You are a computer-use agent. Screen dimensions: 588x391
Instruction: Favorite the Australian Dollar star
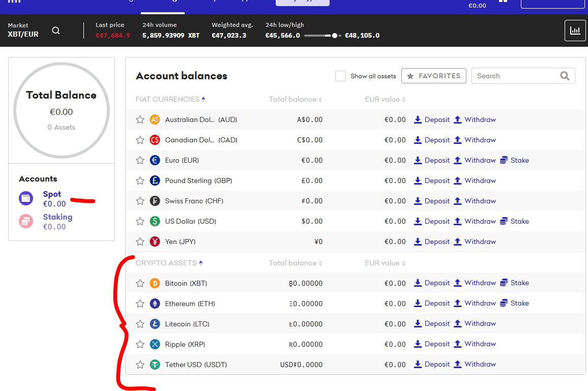(x=140, y=119)
